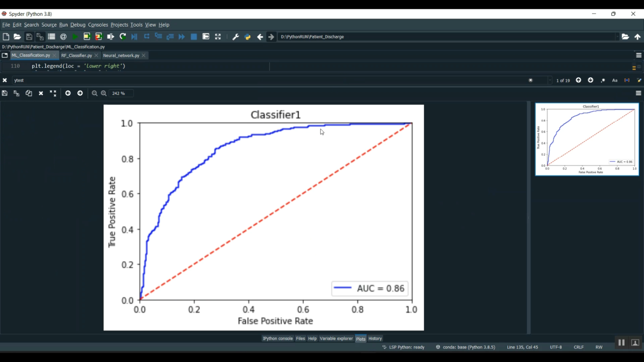Screen dimensions: 644x362
Task: Run the file with green play button
Action: [75, 37]
